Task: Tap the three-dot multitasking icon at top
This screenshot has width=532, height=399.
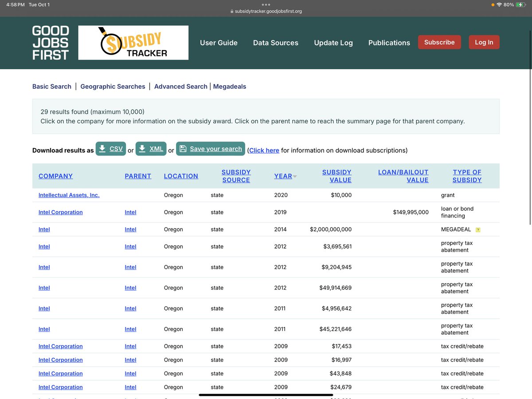Action: click(x=266, y=4)
